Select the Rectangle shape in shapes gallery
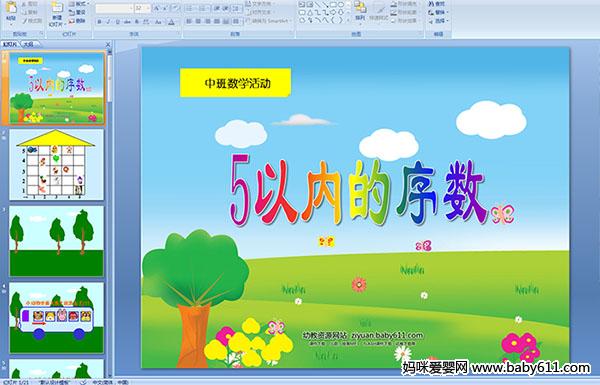The image size is (600, 385). (x=333, y=5)
